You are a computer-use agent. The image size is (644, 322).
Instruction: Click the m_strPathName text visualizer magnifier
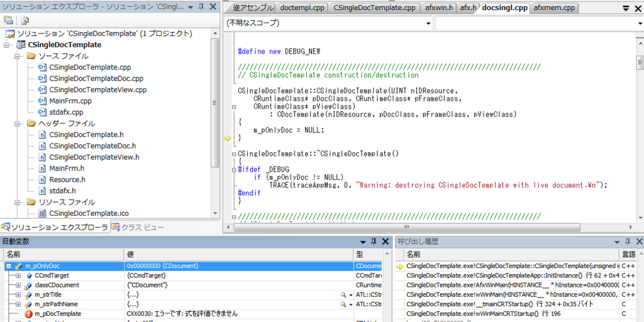pyautogui.click(x=343, y=304)
